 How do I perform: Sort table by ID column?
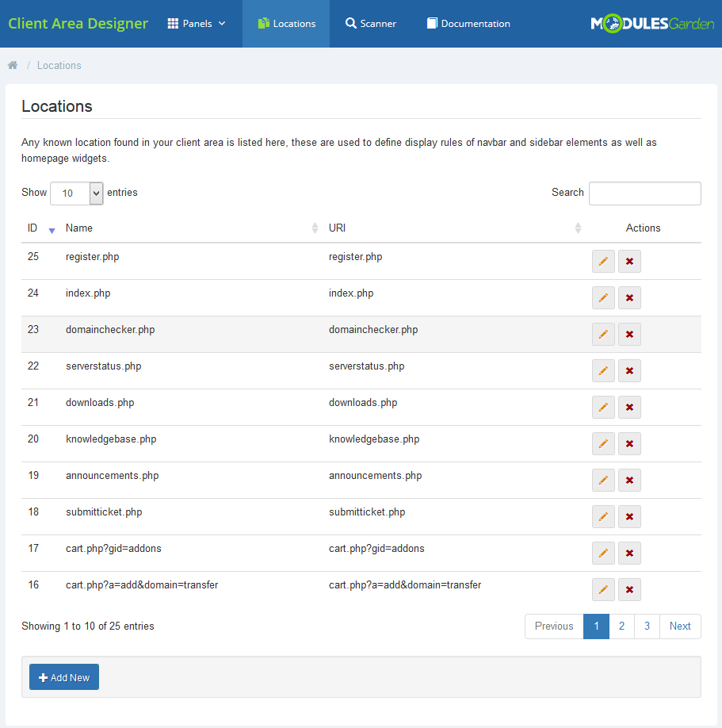click(x=41, y=228)
